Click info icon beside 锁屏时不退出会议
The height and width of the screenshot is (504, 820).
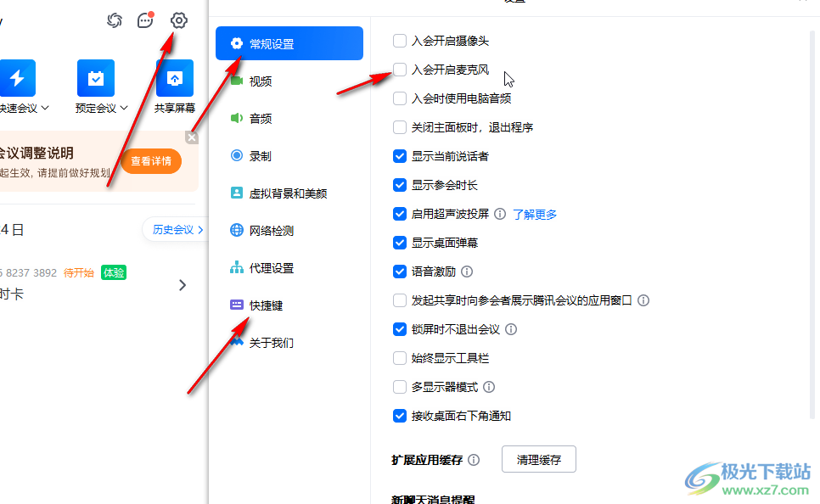511,329
